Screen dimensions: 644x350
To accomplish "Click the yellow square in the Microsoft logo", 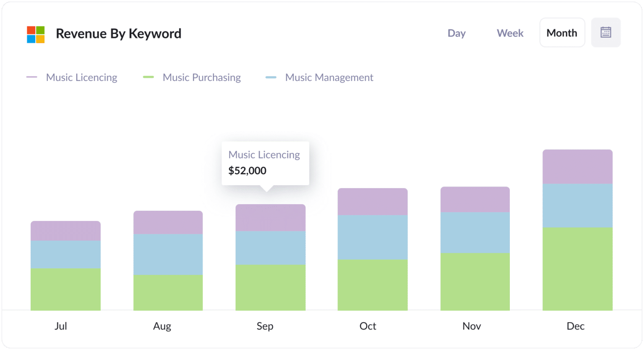I will pyautogui.click(x=40, y=39).
